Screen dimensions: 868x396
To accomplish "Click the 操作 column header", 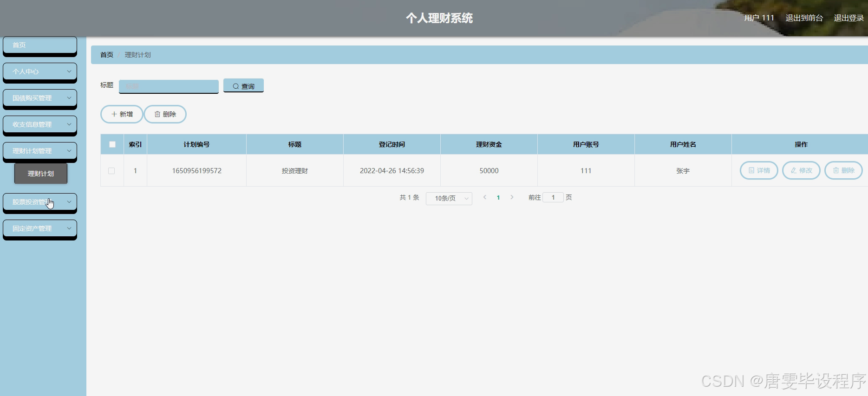I will click(801, 144).
